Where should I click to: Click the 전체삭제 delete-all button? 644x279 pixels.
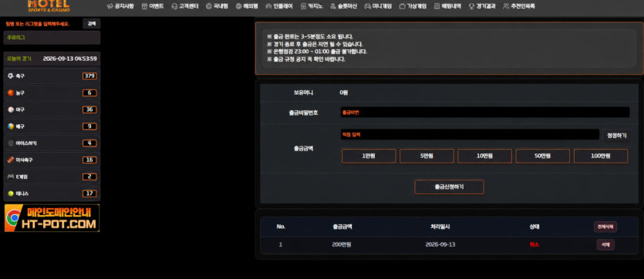point(605,227)
